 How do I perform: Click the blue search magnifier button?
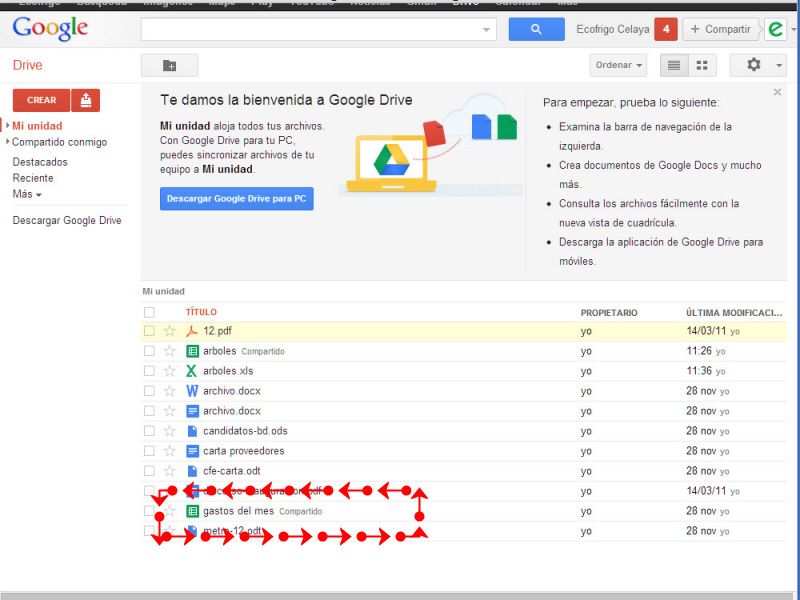tap(536, 29)
